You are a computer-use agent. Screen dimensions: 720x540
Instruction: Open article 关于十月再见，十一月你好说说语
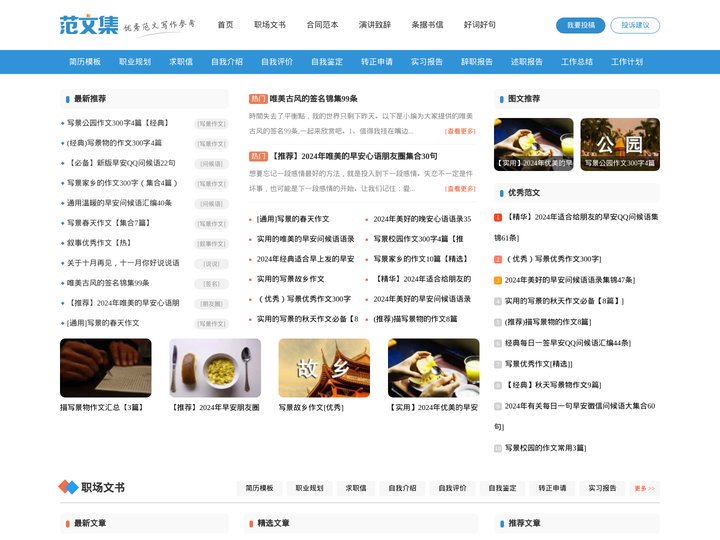click(123, 263)
